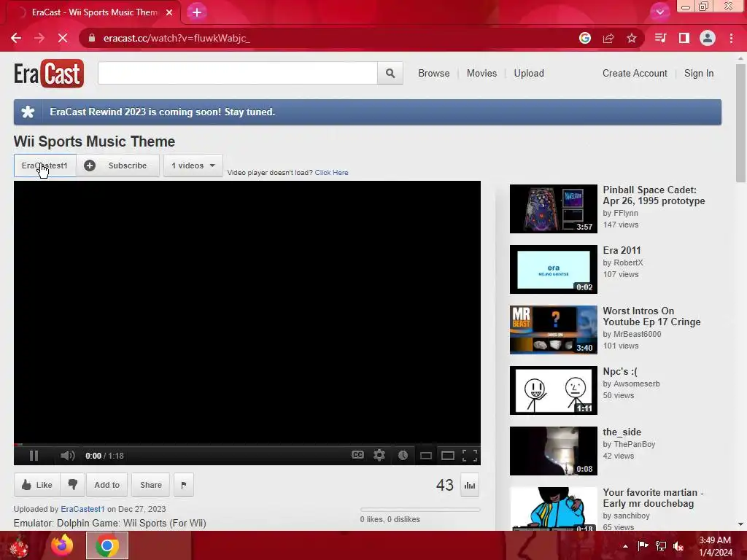Open video statistics bar chart icon
The image size is (747, 560).
click(470, 485)
